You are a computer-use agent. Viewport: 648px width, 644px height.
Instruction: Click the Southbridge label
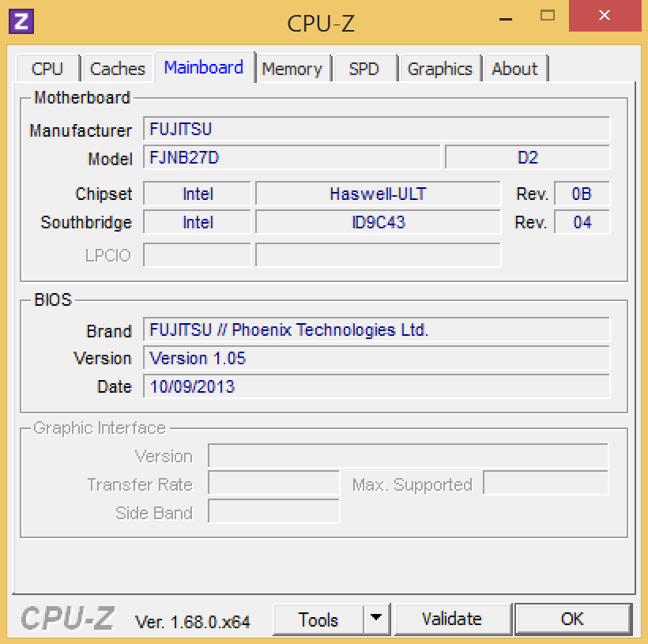click(86, 222)
